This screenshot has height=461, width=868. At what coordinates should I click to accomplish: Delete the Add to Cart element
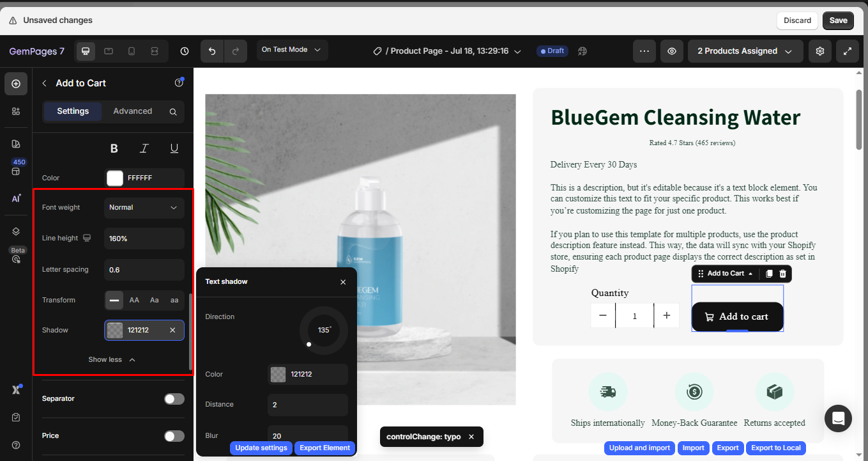782,274
